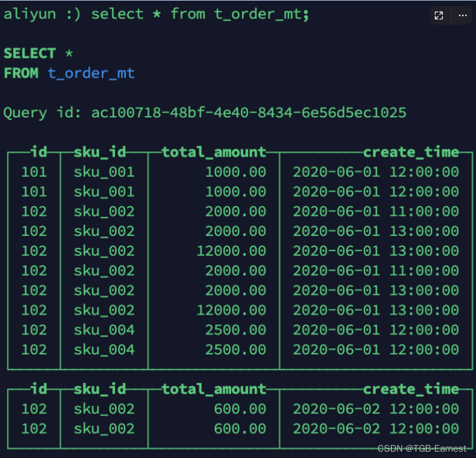Select the query id value ac100718-48bf-4e40-8434-6e56d5ec1025
The height and width of the screenshot is (458, 476).
249,113
